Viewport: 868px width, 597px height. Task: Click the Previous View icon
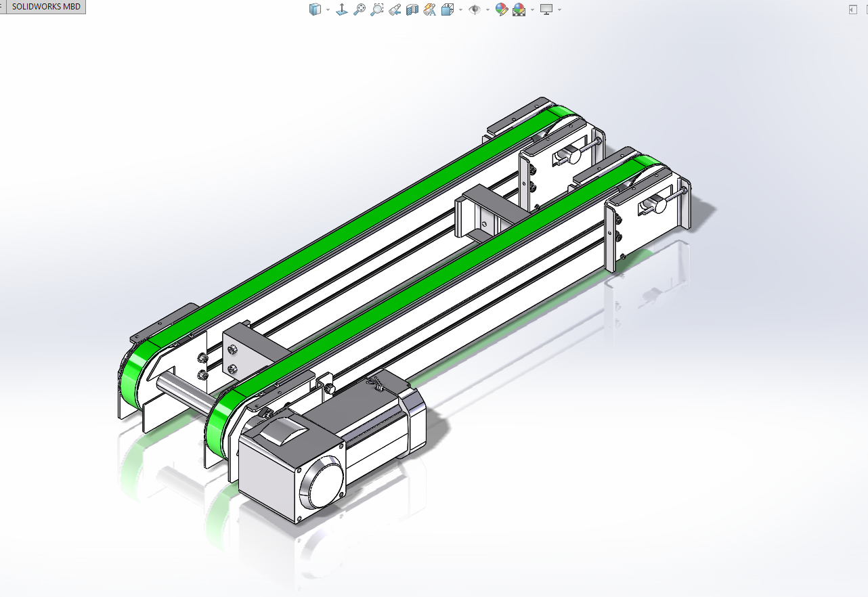click(395, 9)
